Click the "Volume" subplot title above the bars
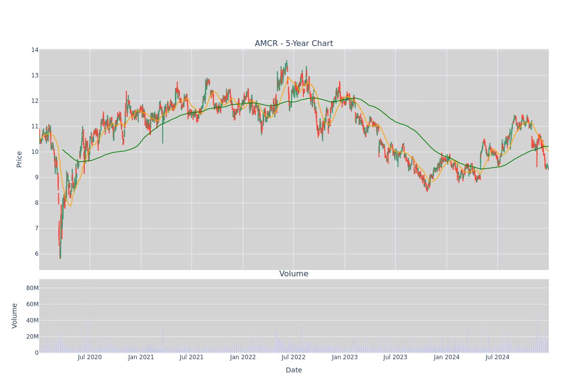This screenshot has width=588, height=392. (294, 274)
